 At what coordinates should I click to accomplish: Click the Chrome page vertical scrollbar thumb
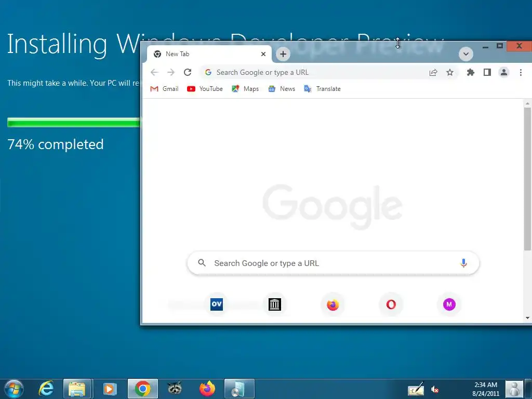tap(527, 179)
